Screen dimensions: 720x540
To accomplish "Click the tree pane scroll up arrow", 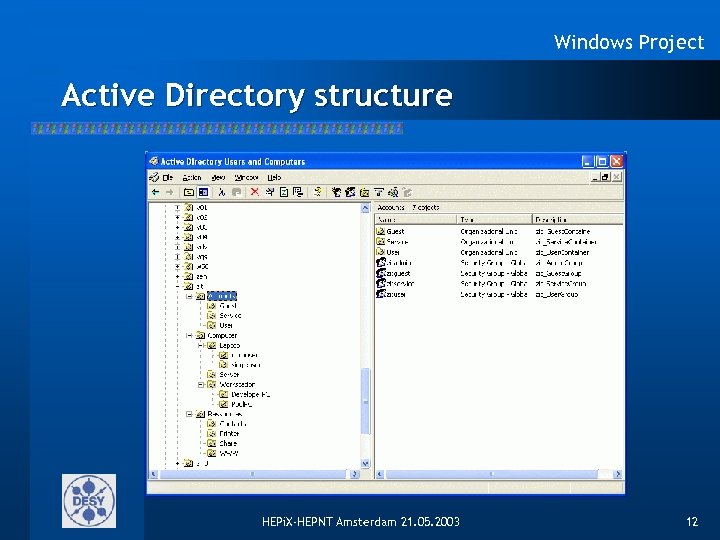I will coord(366,208).
